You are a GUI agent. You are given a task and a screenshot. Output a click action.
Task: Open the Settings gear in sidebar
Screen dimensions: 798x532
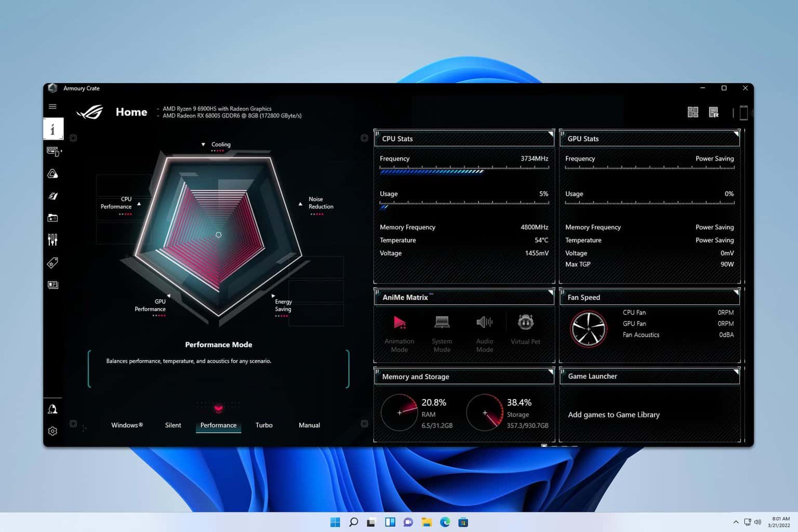pos(52,431)
